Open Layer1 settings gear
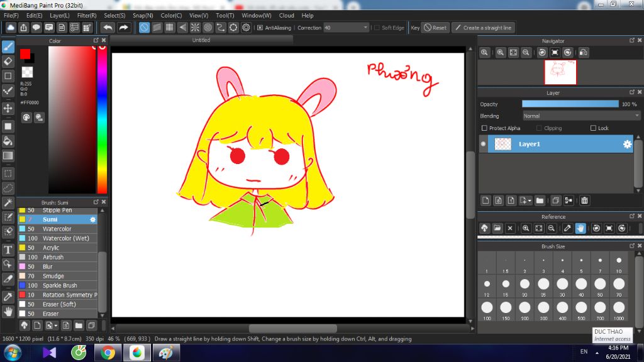644x362 pixels. pyautogui.click(x=627, y=144)
